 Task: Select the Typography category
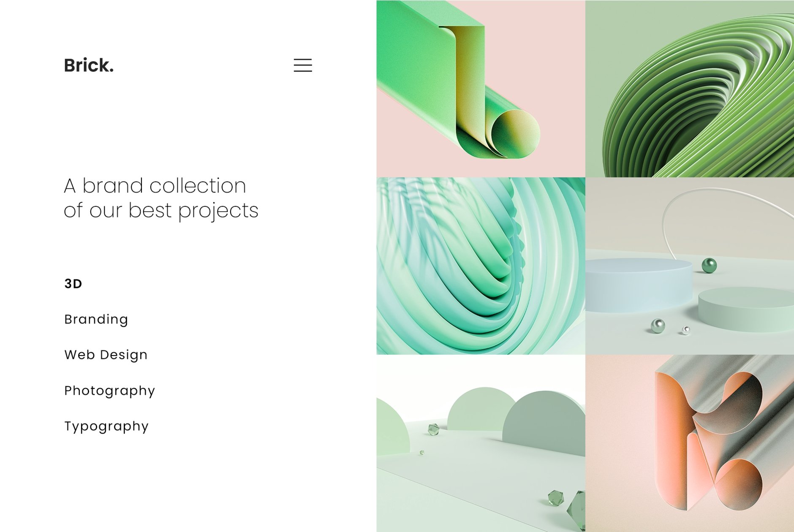pos(106,426)
